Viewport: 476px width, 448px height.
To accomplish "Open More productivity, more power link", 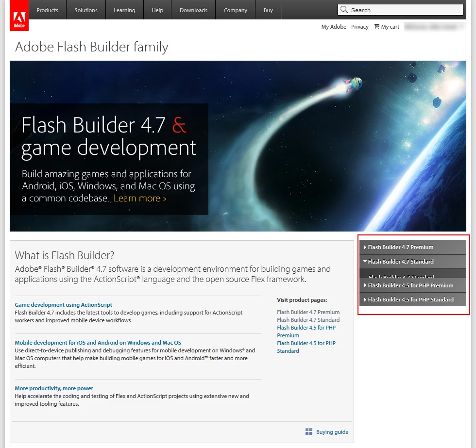I will [x=54, y=388].
